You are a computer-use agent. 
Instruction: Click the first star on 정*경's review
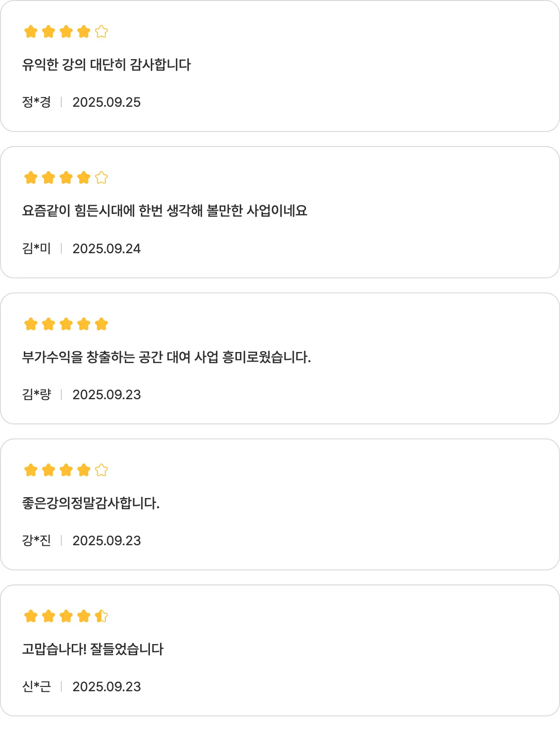31,32
